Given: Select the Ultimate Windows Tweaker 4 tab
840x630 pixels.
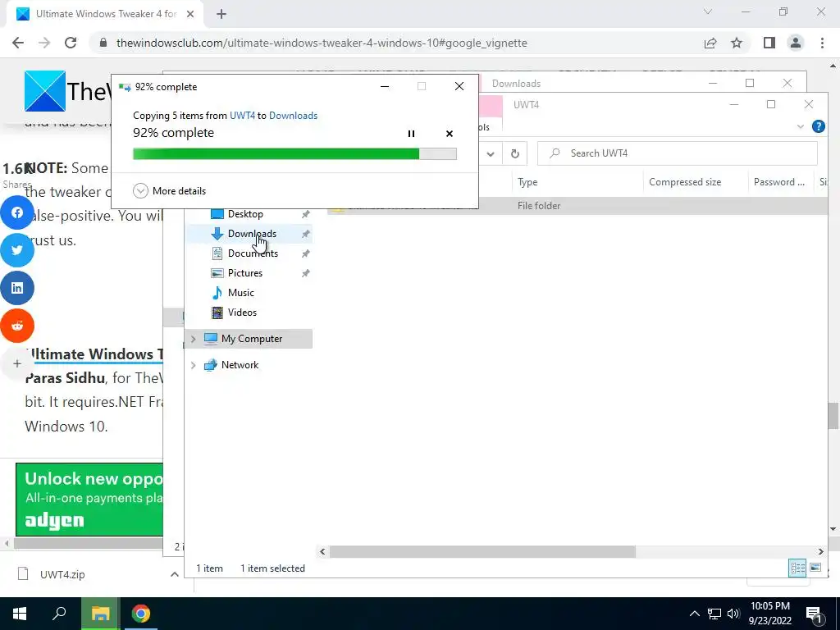Looking at the screenshot, I should coord(105,14).
